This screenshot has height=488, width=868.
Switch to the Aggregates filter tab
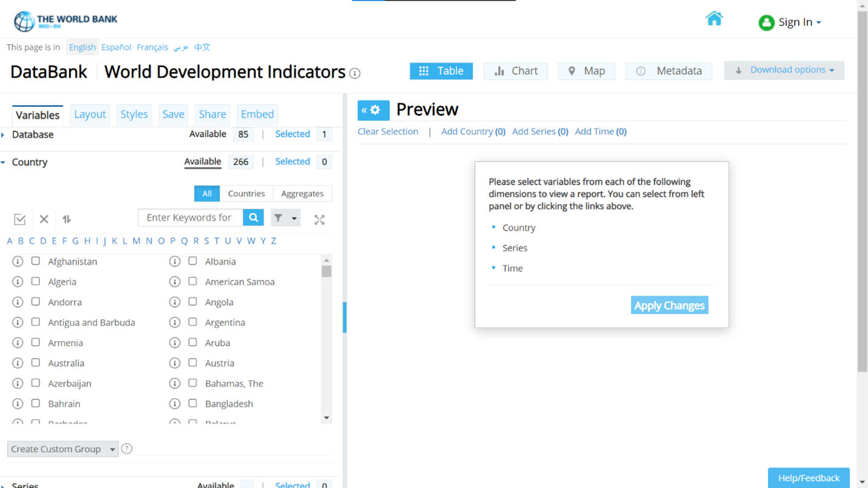(302, 194)
